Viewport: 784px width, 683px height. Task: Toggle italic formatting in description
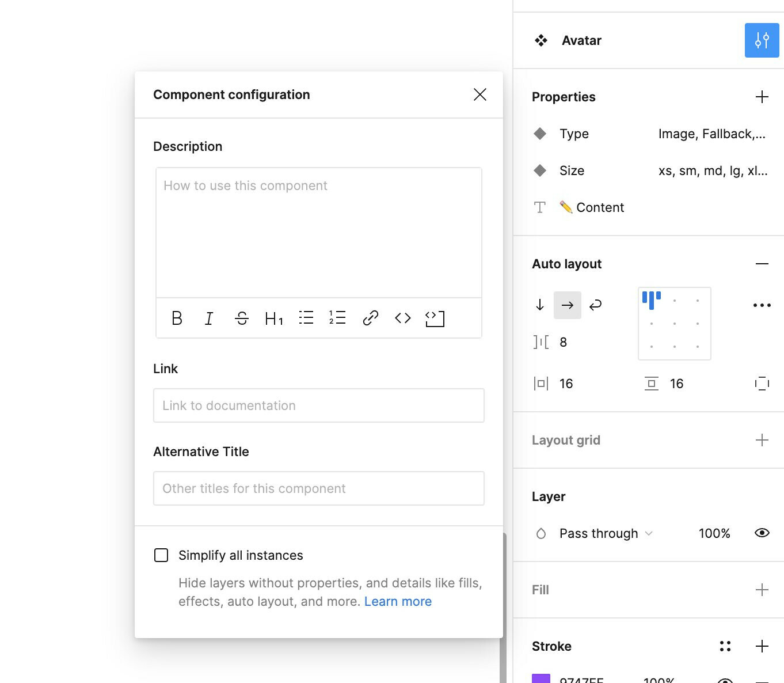click(209, 318)
